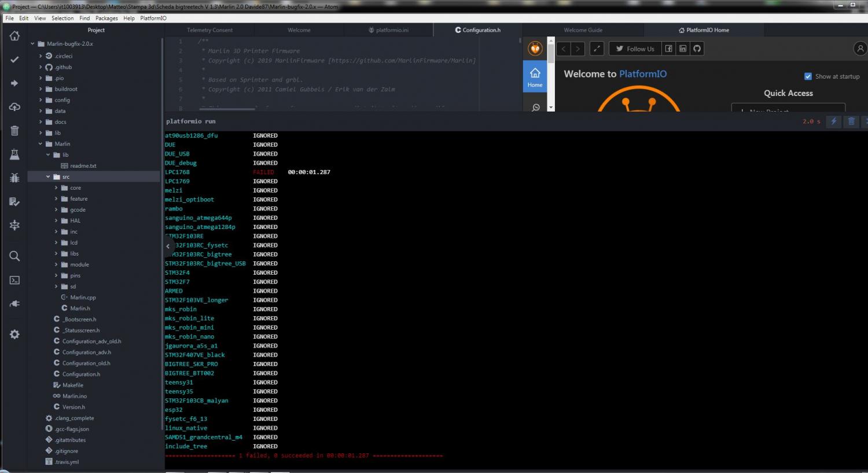The height and width of the screenshot is (473, 868).
Task: Select the Selection menu
Action: 62,18
